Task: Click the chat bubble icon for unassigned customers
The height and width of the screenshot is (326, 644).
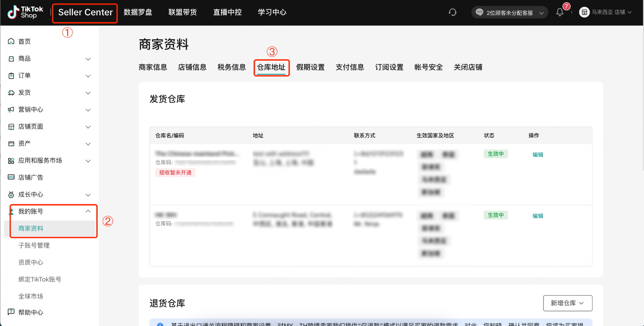Action: point(479,12)
